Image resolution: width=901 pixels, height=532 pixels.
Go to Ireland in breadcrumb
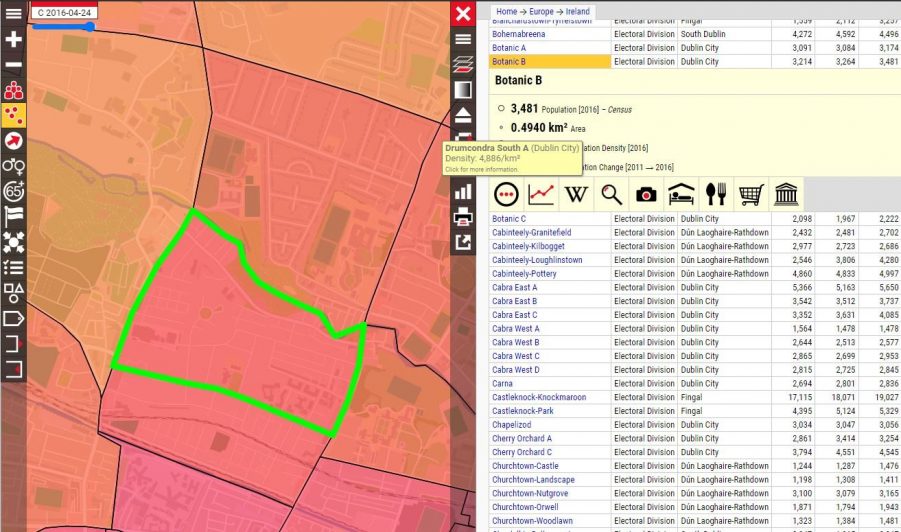577,11
